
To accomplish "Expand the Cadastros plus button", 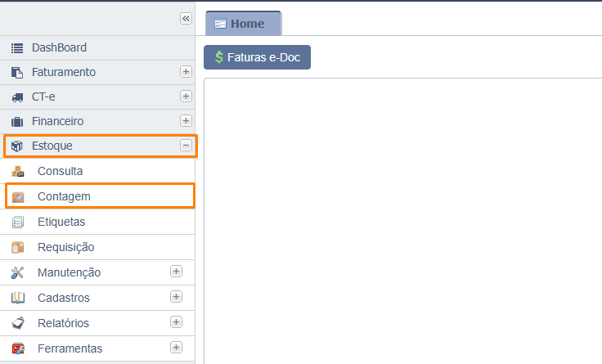I will tap(176, 297).
